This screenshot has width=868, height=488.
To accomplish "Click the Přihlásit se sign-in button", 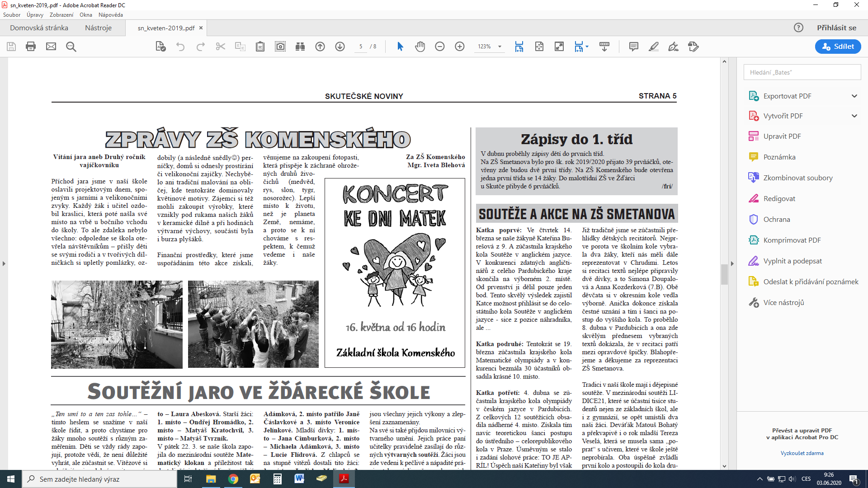I will [836, 28].
